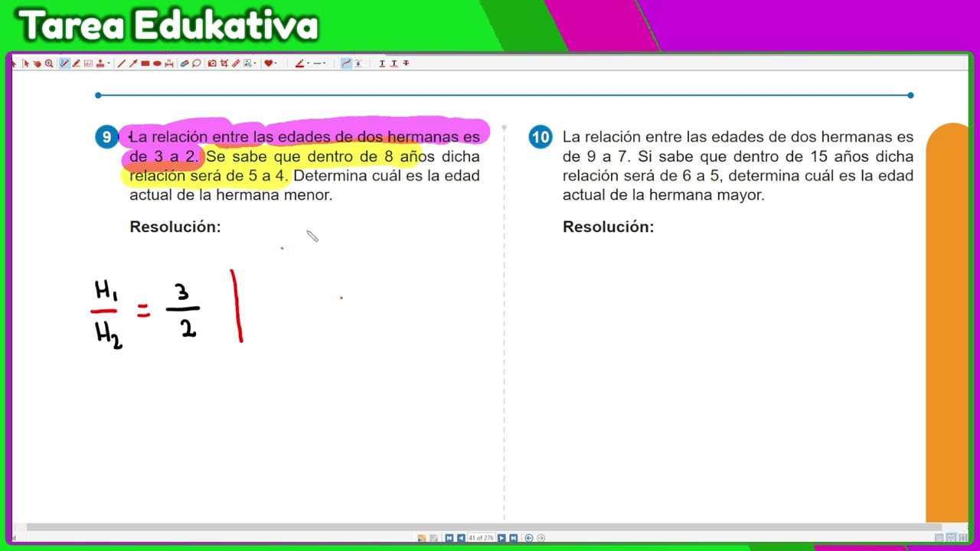This screenshot has width=980, height=551.
Task: Click the page number field '41 of 276'
Action: pos(481,538)
